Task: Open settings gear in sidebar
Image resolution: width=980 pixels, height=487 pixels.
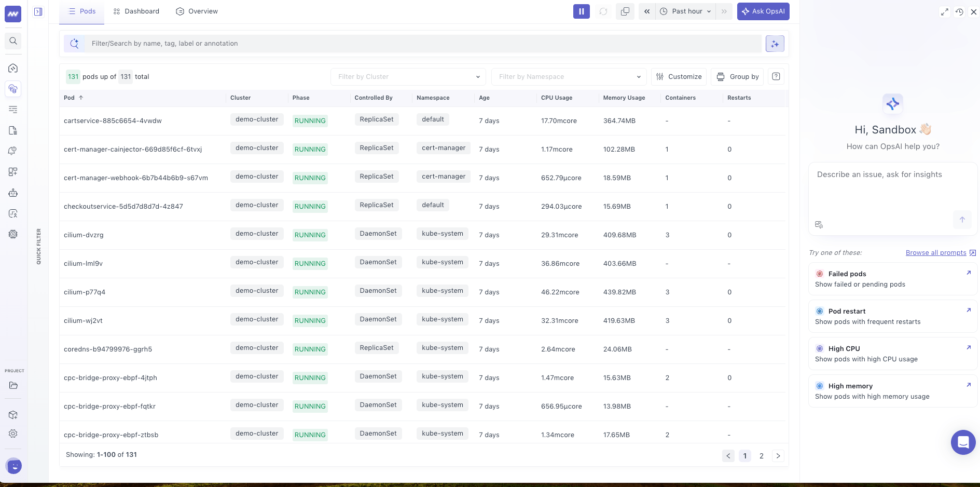Action: (x=13, y=434)
